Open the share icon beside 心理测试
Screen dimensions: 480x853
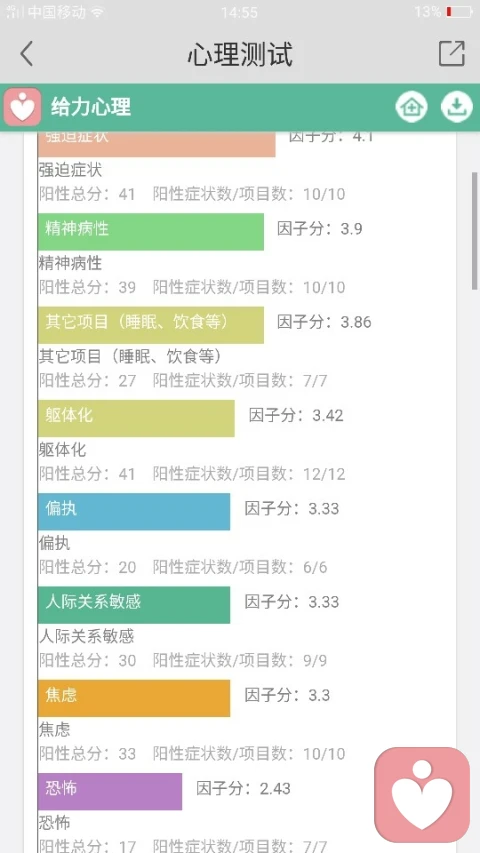point(452,53)
